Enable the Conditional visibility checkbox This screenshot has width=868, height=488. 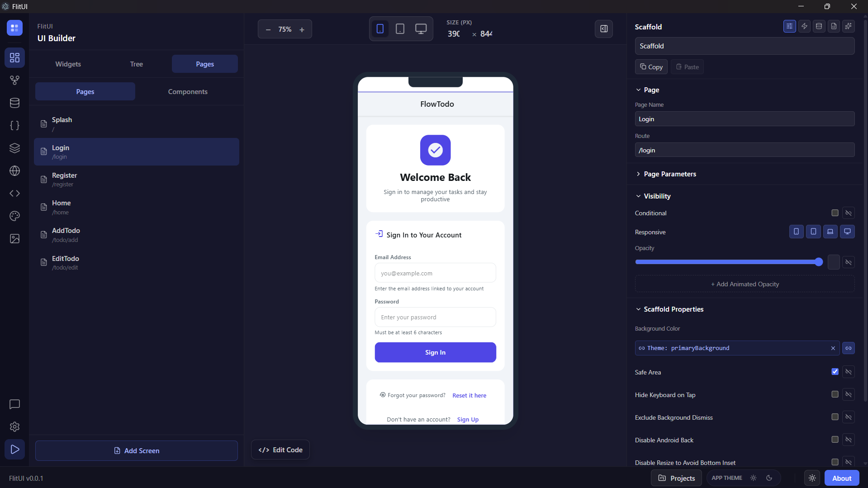tap(835, 213)
